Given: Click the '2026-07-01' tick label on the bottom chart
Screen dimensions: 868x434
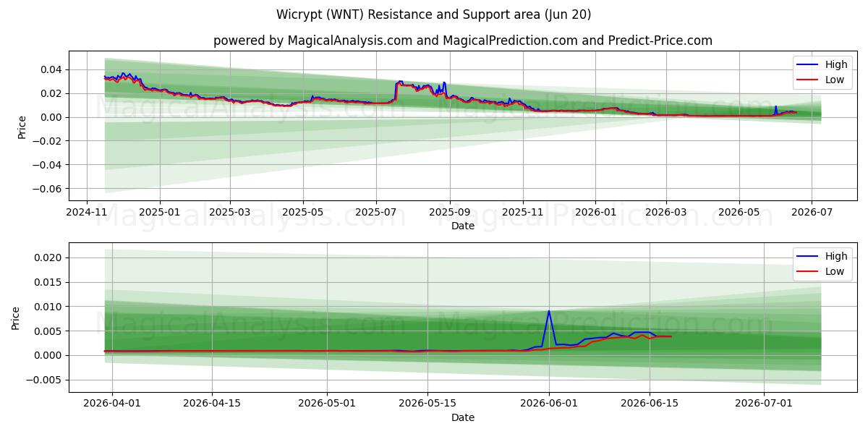Looking at the screenshot, I should 764,404.
